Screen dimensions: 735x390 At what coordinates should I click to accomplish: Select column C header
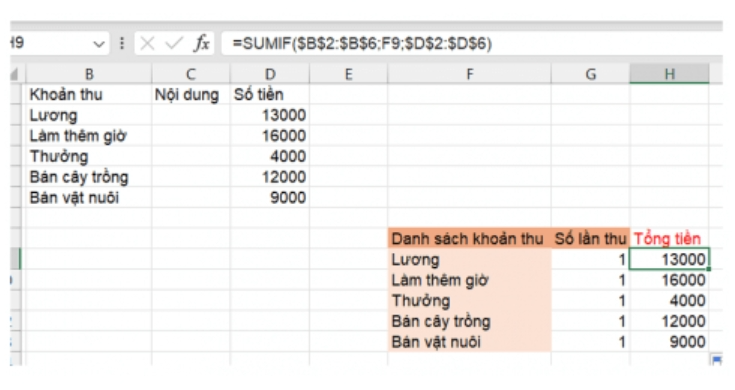(191, 74)
